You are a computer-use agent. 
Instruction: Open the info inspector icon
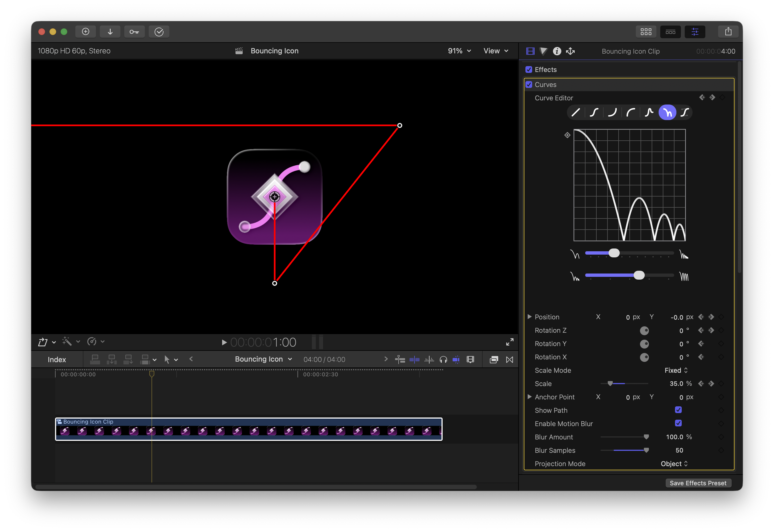557,51
